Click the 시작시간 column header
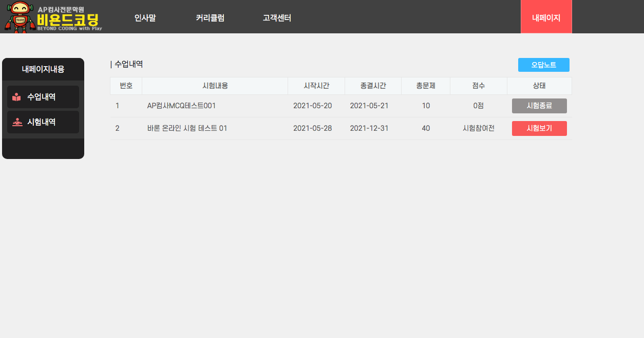Screen dimensions: 644x338 (x=316, y=86)
